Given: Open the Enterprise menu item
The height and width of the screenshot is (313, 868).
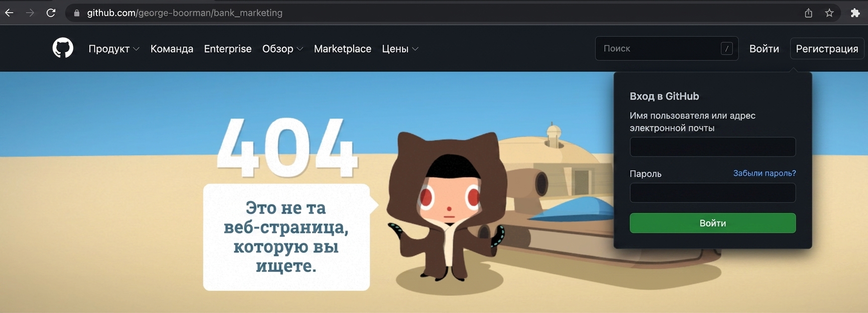Looking at the screenshot, I should pos(228,49).
